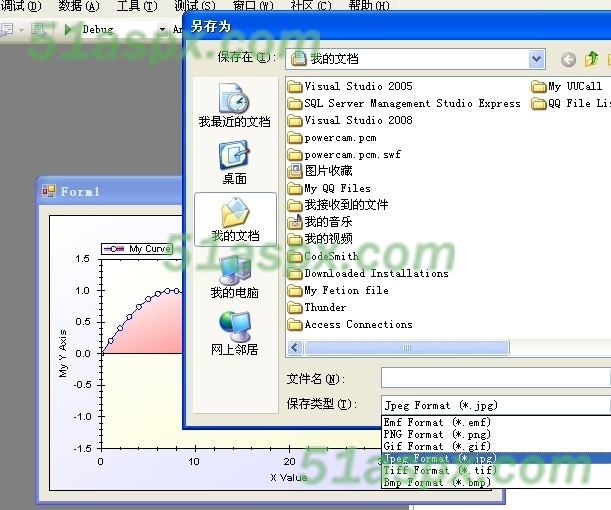Viewport: 611px width, 510px height.
Task: Choose PNG Format (*.png) from list
Action: pyautogui.click(x=496, y=434)
